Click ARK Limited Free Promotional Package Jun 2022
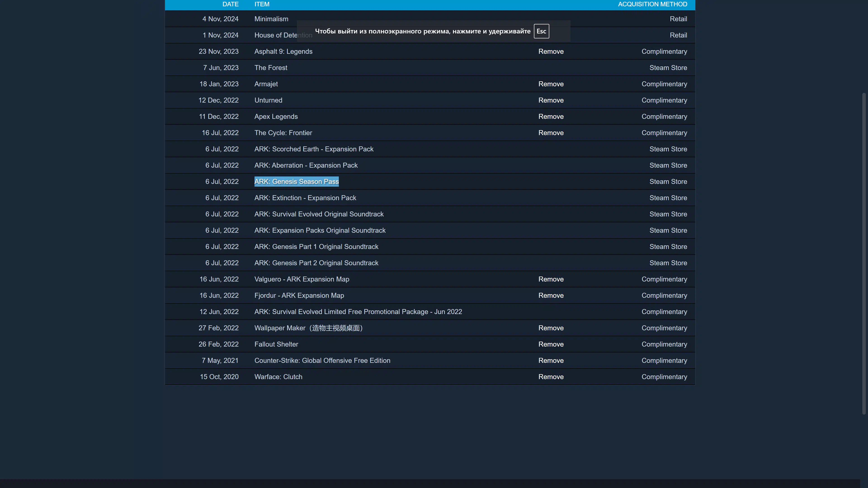 358,312
